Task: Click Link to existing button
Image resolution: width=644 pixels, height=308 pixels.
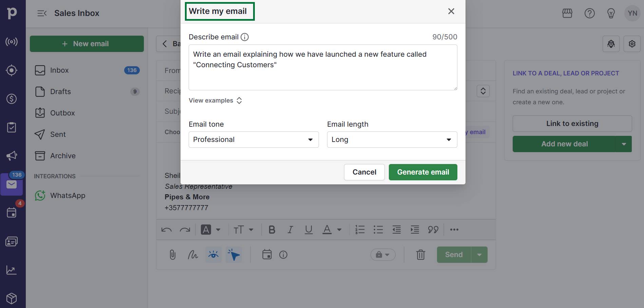Action: coord(572,124)
